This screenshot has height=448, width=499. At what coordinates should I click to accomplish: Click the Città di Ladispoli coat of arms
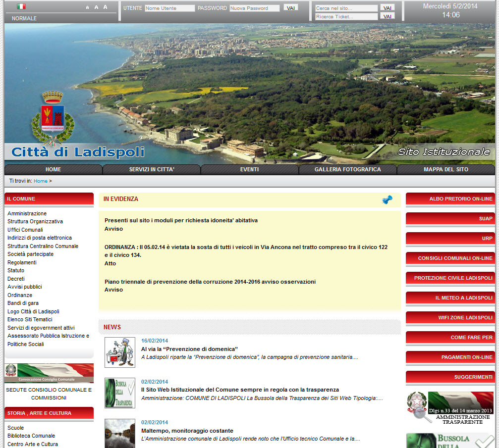[53, 116]
